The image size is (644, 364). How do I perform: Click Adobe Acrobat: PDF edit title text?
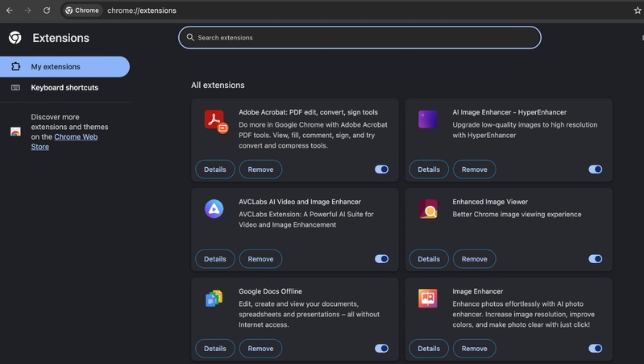[308, 112]
